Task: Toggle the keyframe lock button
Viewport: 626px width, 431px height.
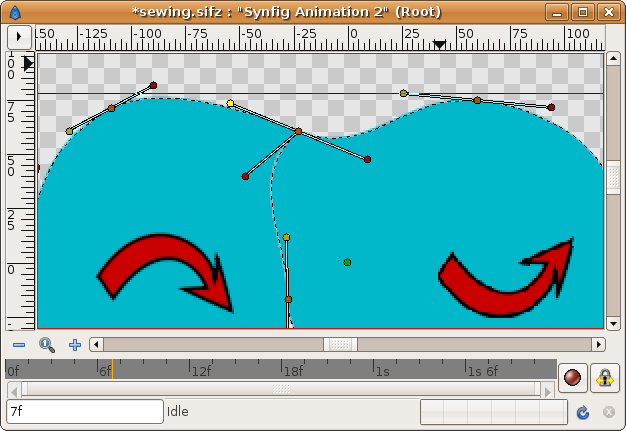Action: coord(605,378)
